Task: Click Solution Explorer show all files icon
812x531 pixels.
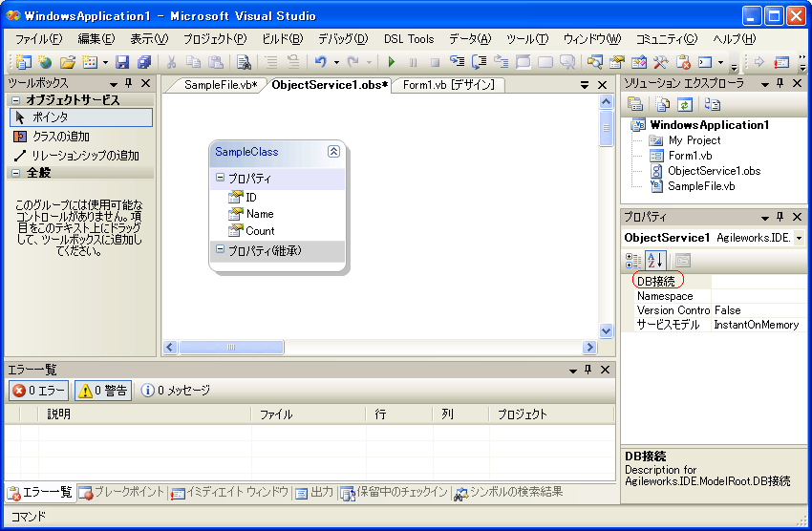Action: click(662, 104)
